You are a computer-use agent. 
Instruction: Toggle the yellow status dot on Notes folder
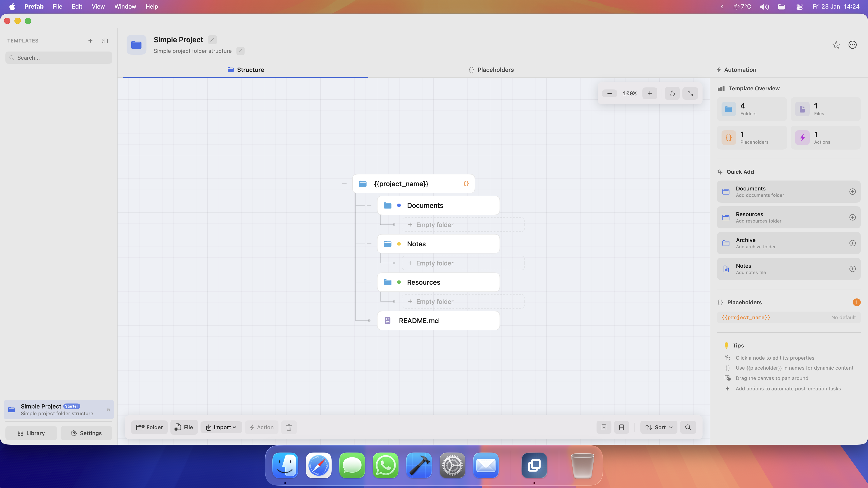coord(399,244)
